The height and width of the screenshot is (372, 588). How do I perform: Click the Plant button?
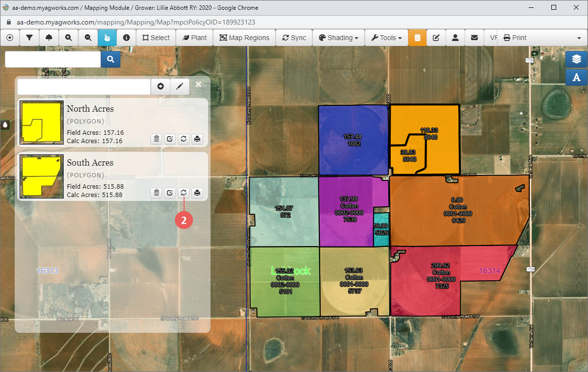click(194, 38)
